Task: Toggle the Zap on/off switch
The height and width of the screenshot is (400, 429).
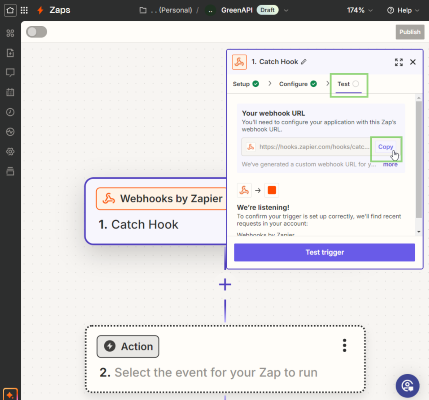Action: 37,32
